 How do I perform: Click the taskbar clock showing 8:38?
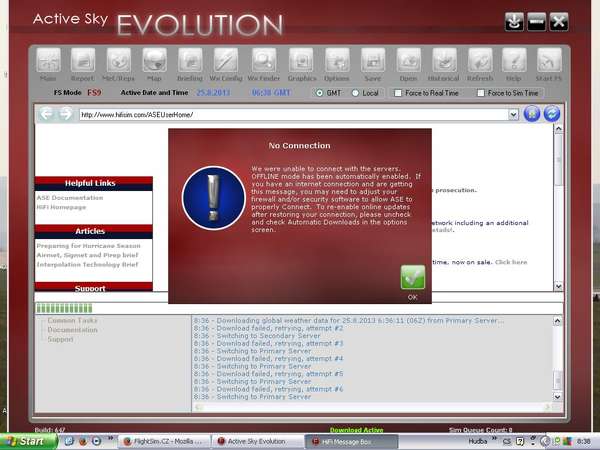584,442
